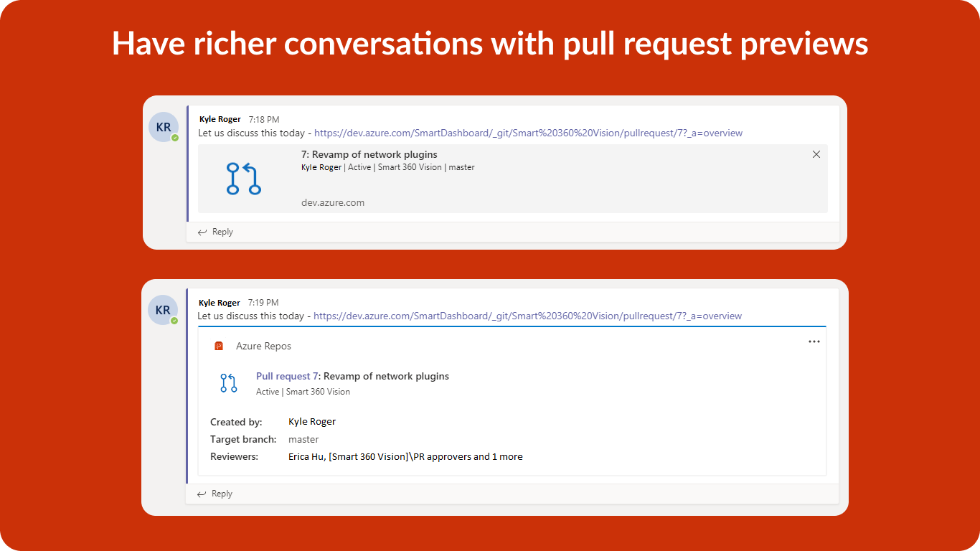
Task: Click the 'Created by:' label
Action: (x=236, y=422)
